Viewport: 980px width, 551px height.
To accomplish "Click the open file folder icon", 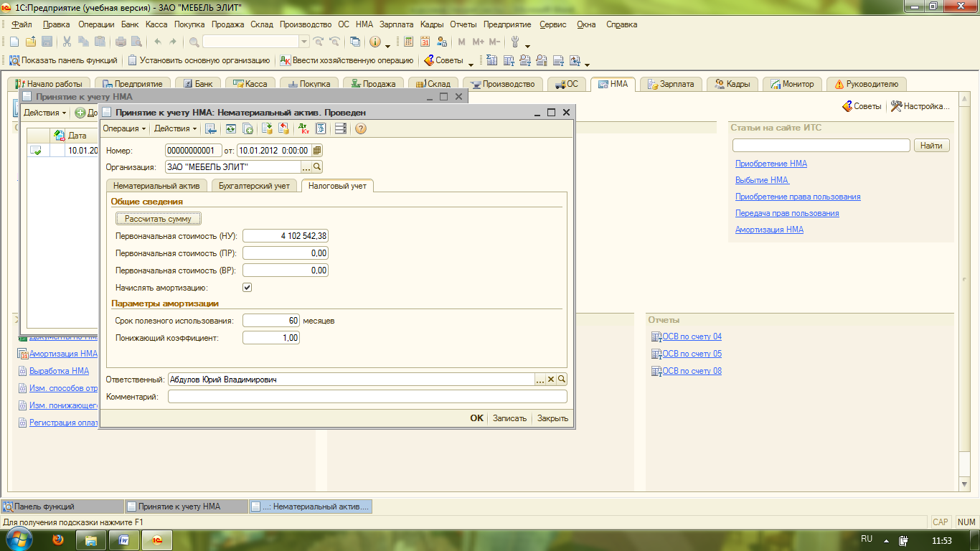I will 30,42.
